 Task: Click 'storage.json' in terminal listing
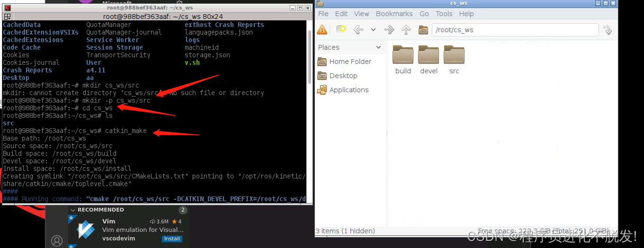pyautogui.click(x=207, y=55)
